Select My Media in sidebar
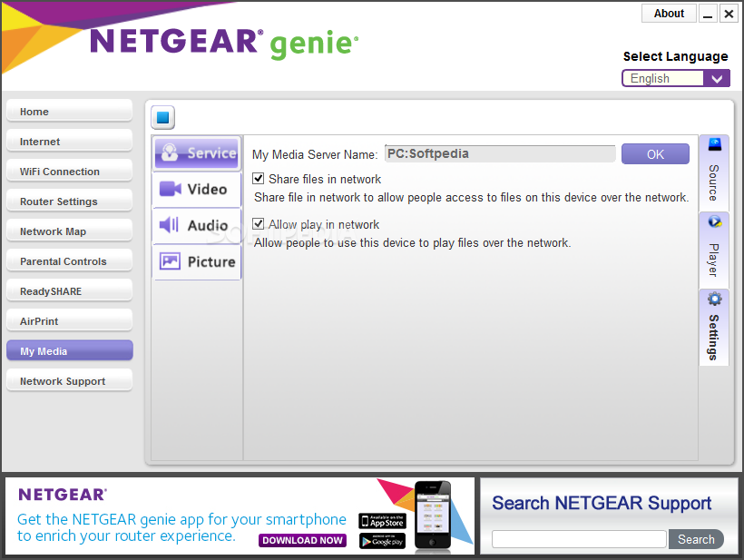744x560 pixels. [x=69, y=350]
